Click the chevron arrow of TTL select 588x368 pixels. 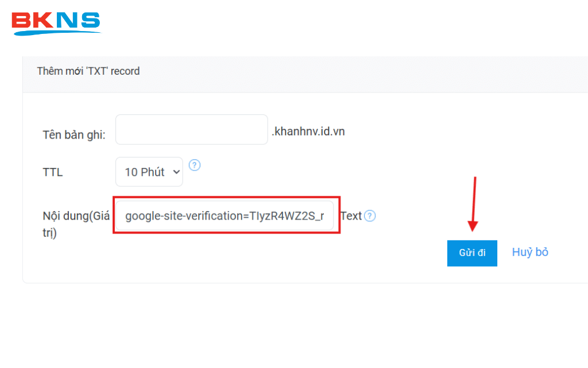(176, 172)
